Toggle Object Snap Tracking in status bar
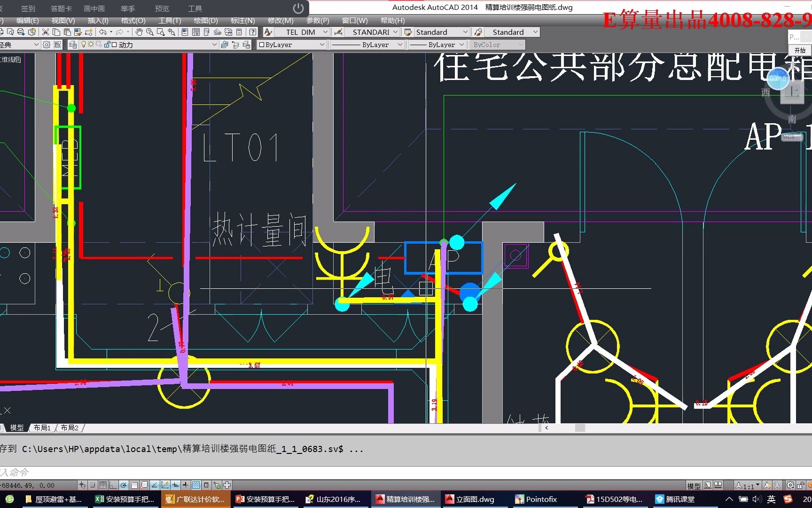Viewport: 812px width, 508px height. [x=155, y=485]
